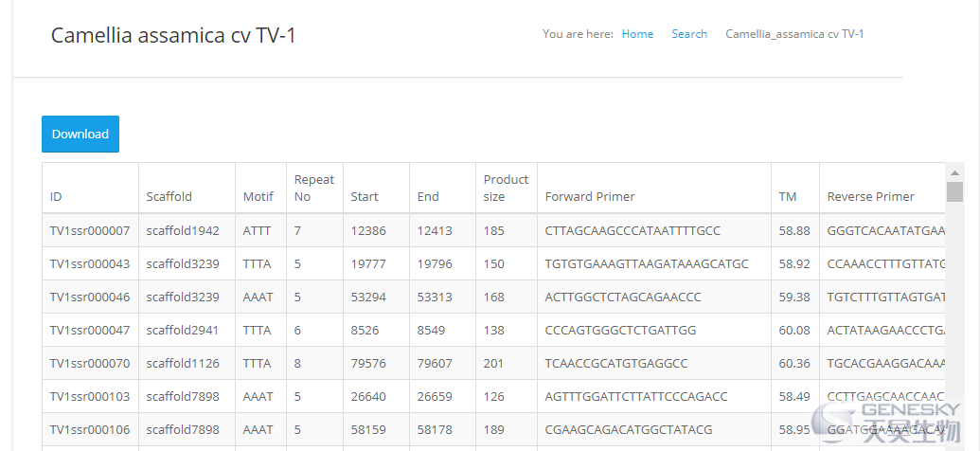The height and width of the screenshot is (451, 980).
Task: Click the ATTT motif cell
Action: (260, 231)
